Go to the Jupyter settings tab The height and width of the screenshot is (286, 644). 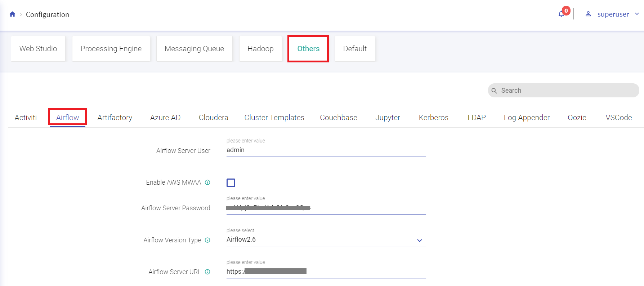pyautogui.click(x=388, y=118)
